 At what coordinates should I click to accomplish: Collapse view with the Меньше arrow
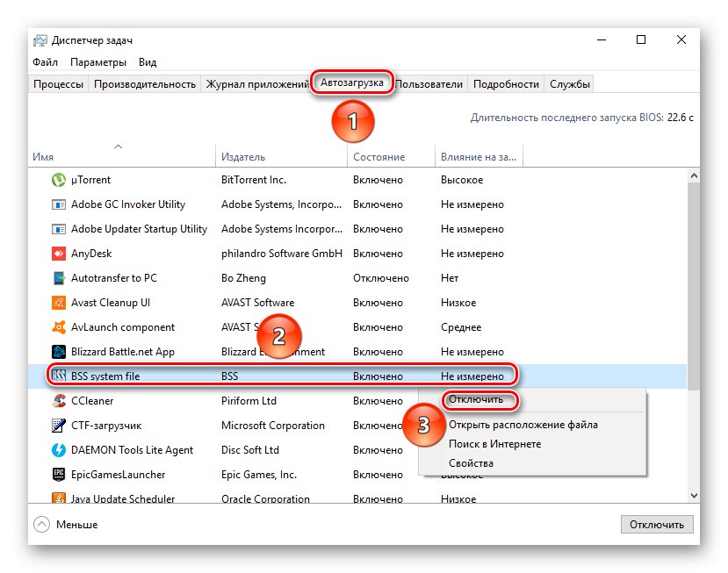[41, 524]
